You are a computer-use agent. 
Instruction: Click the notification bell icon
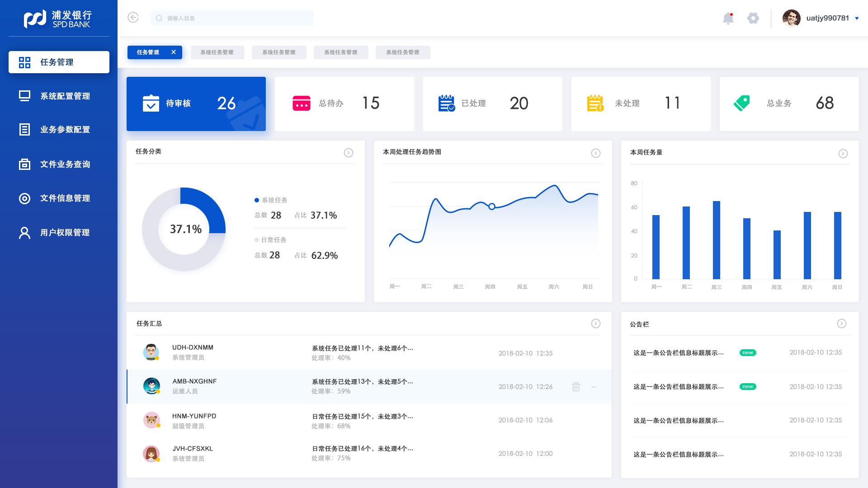click(x=728, y=19)
